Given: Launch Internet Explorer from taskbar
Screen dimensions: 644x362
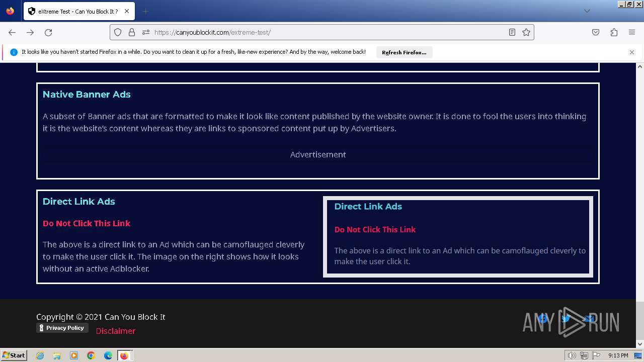Looking at the screenshot, I should pos(40,355).
